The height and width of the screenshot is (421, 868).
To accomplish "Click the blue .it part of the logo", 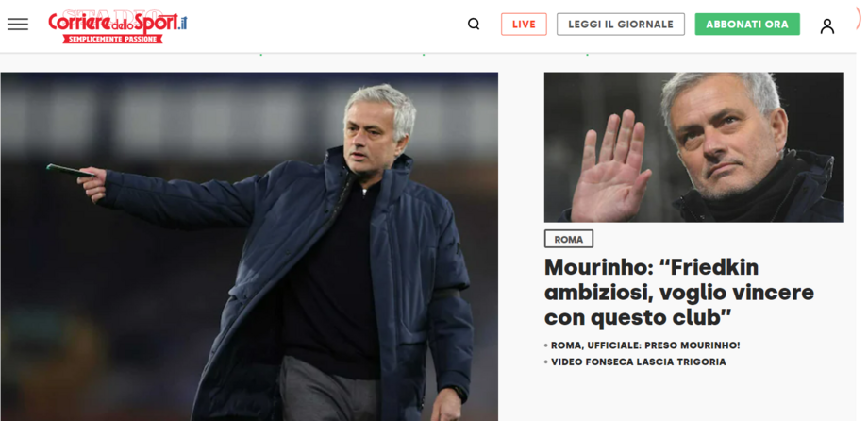I will click(182, 24).
